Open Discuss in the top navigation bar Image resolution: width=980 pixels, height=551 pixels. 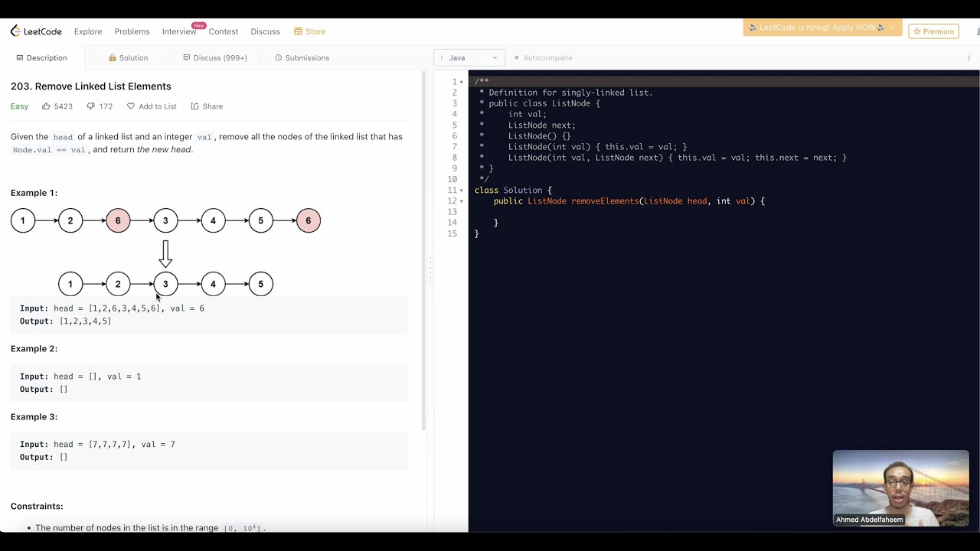tap(266, 31)
